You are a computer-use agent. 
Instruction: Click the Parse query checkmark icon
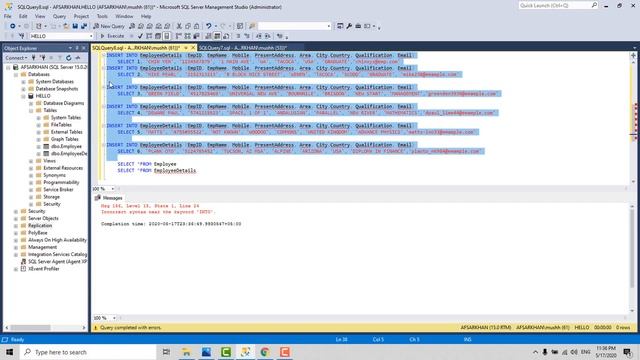pos(140,36)
